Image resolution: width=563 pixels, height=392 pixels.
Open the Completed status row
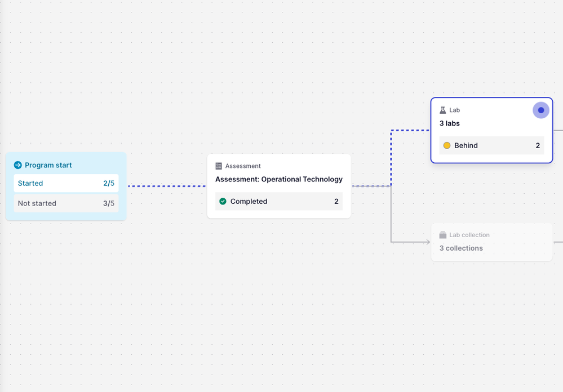278,201
